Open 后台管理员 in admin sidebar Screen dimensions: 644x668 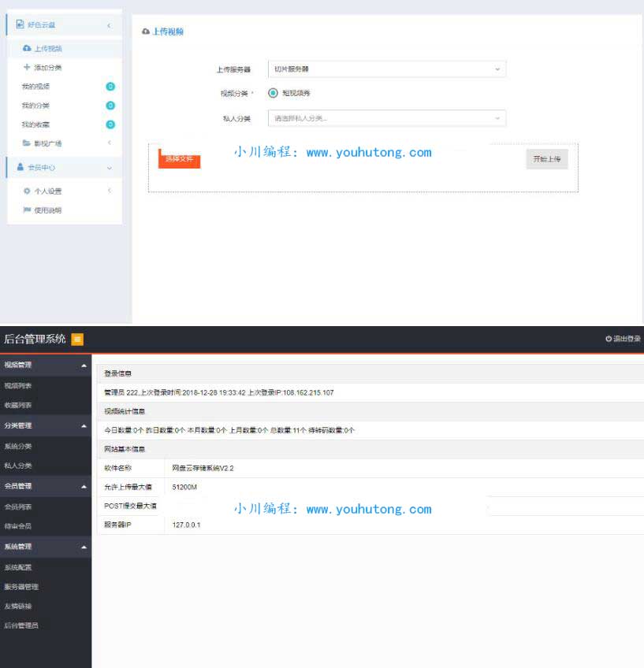click(x=21, y=625)
